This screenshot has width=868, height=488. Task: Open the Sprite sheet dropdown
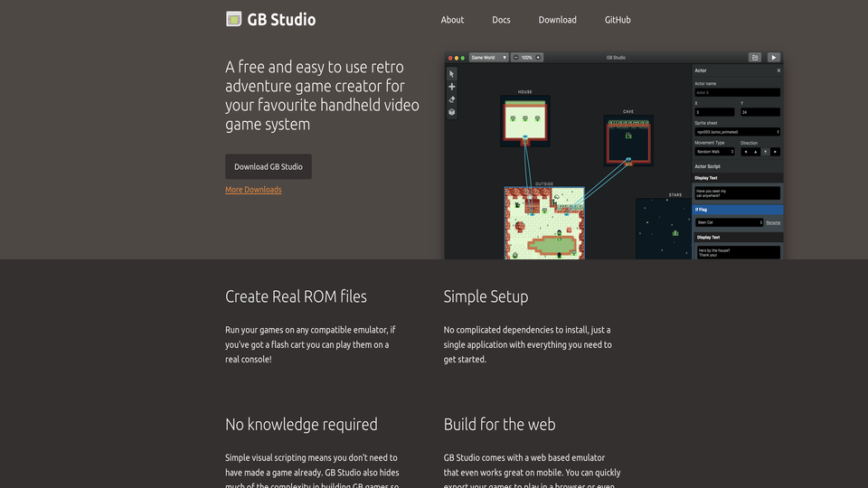738,132
